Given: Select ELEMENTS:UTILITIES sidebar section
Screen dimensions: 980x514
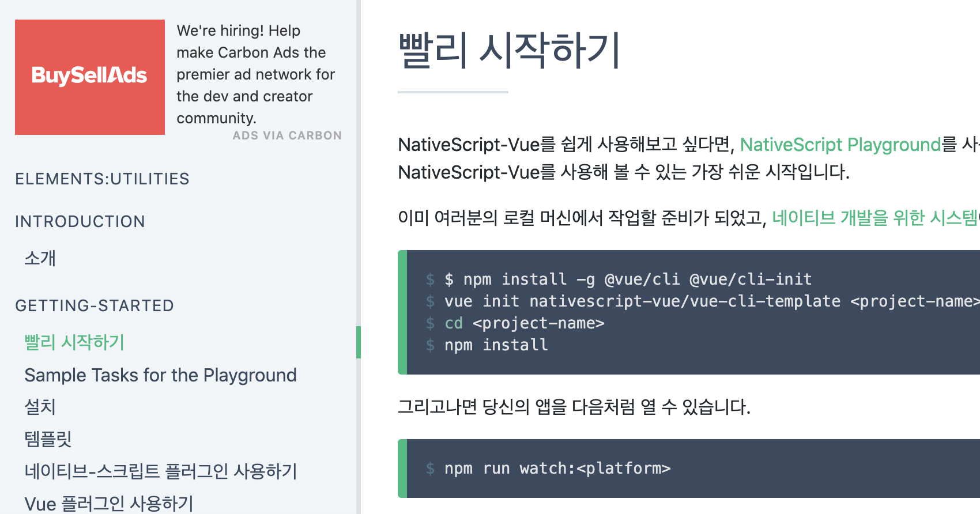Looking at the screenshot, I should pos(102,179).
